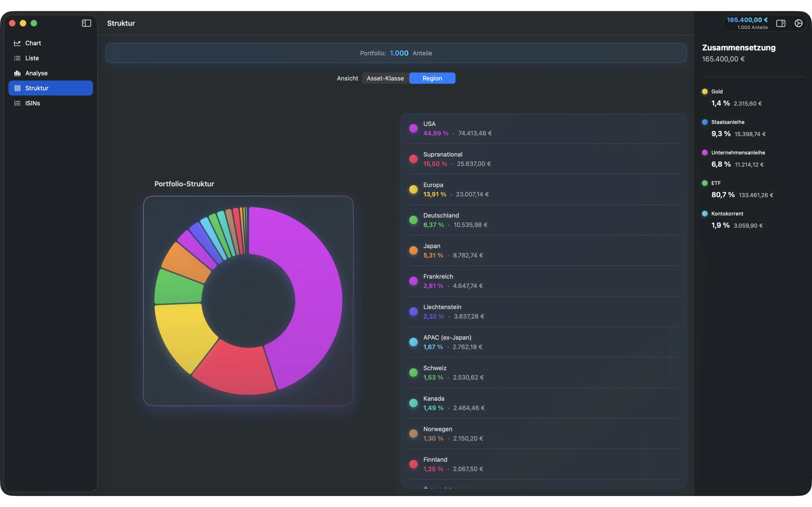Collapse the sidebar with the panel toggle icon
The image size is (812, 507).
86,23
